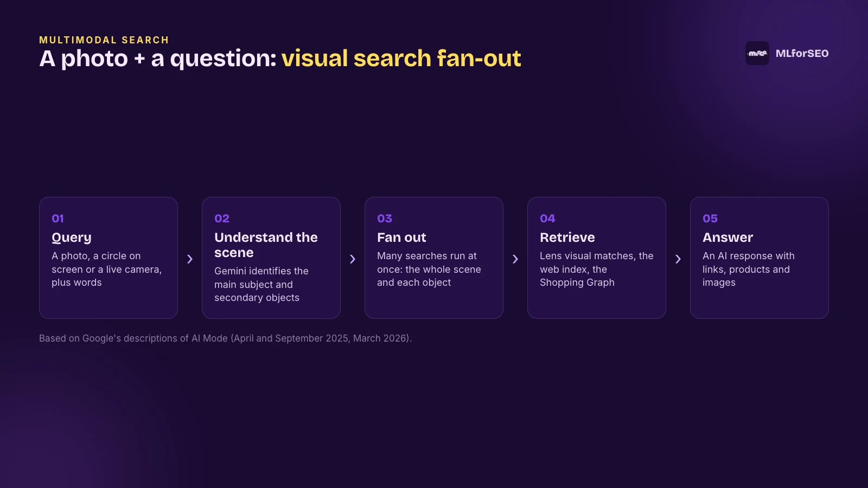Click the 'Lens visual matches' description
Viewport: 868px width, 488px height.
pos(597,269)
